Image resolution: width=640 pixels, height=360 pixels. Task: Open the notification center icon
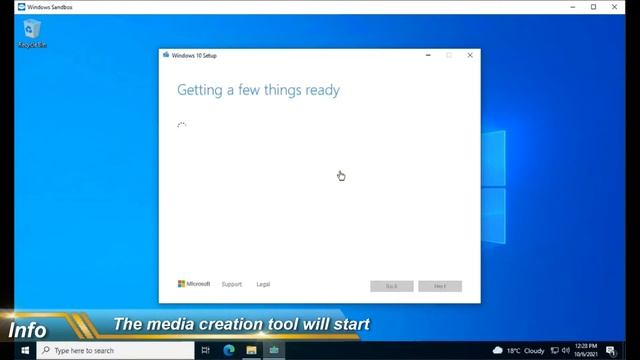tap(611, 351)
